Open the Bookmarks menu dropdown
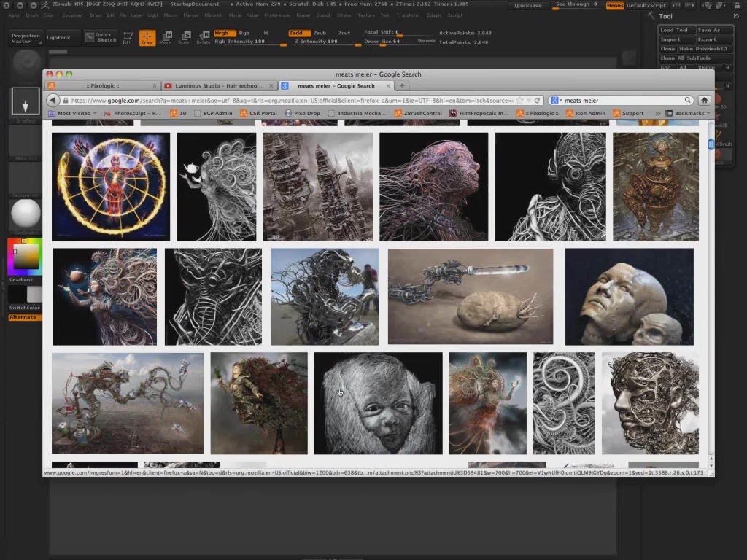The image size is (747, 560). tap(688, 113)
